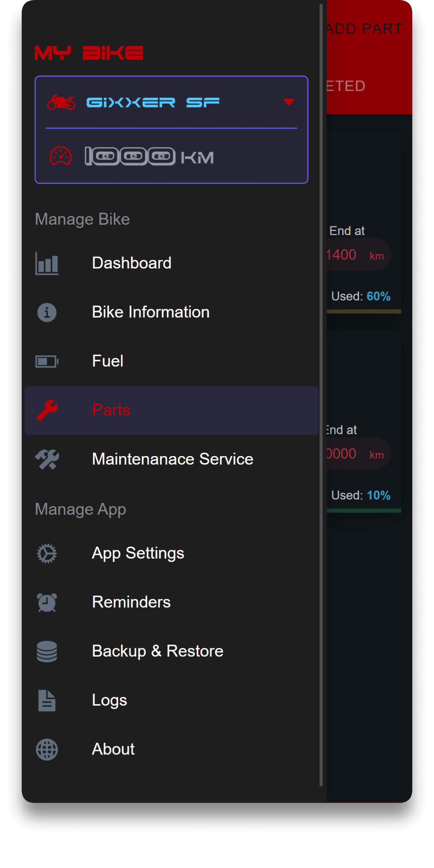Click the gear icon beside App Settings
This screenshot has height=868, width=434.
[x=47, y=553]
